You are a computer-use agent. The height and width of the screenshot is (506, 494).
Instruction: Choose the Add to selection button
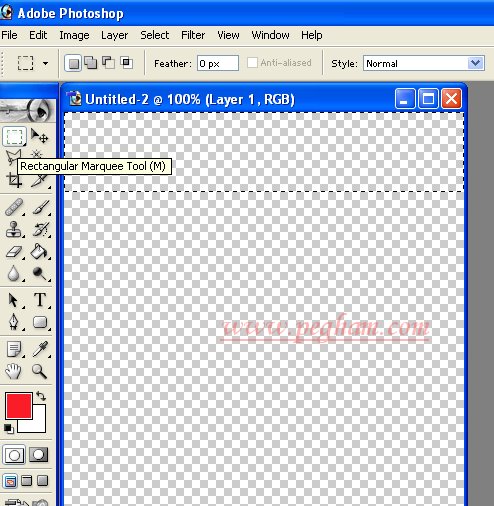tap(91, 63)
